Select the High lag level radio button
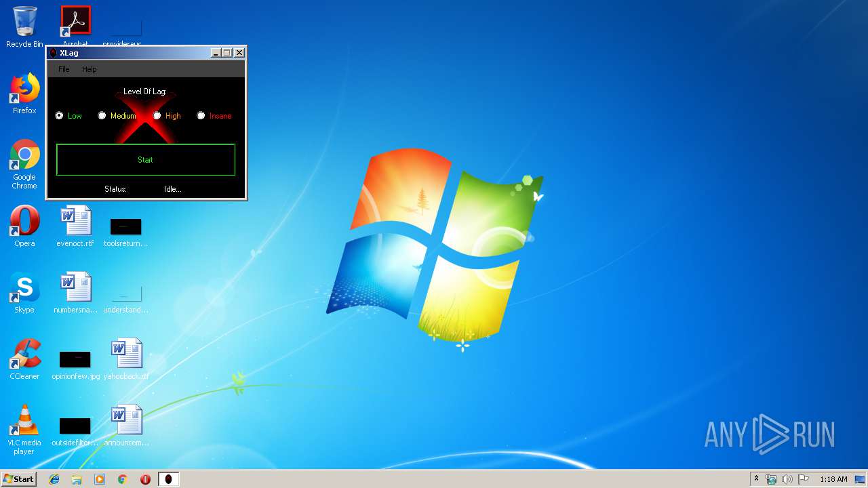The height and width of the screenshot is (488, 868). click(157, 116)
